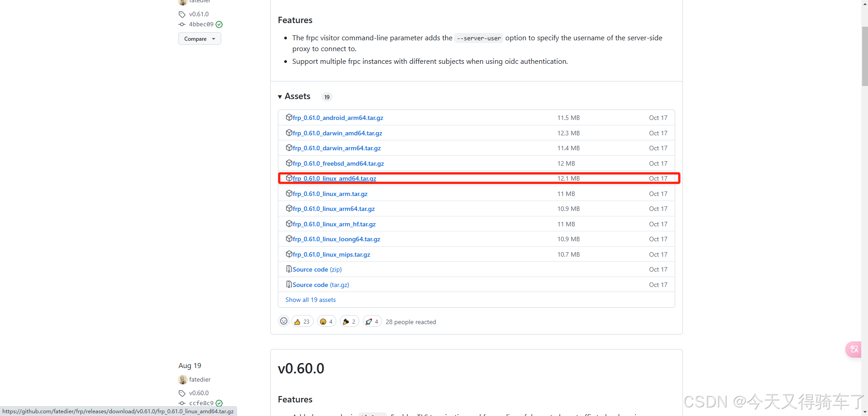
Task: Click package icon of darwin_amd64 asset
Action: pos(289,133)
